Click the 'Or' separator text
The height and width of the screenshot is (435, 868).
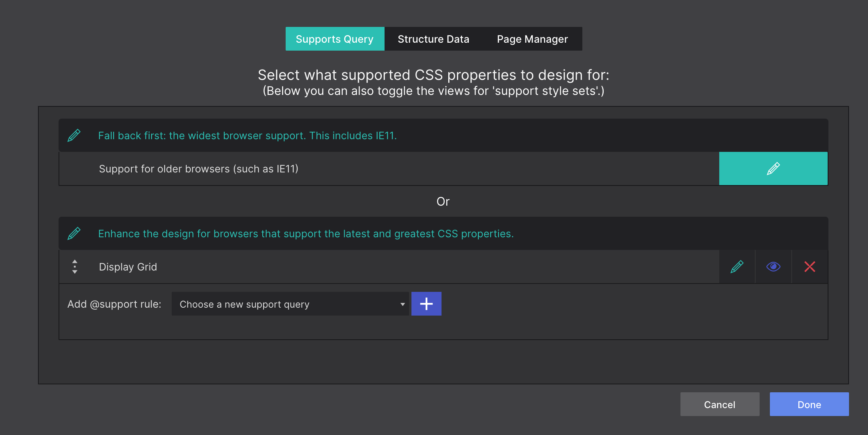pyautogui.click(x=443, y=201)
